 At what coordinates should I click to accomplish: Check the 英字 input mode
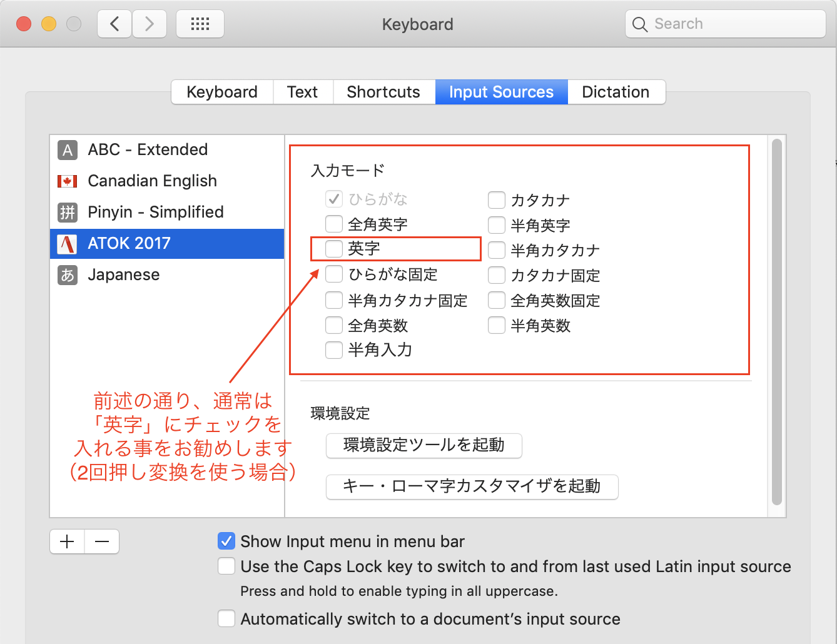click(334, 249)
